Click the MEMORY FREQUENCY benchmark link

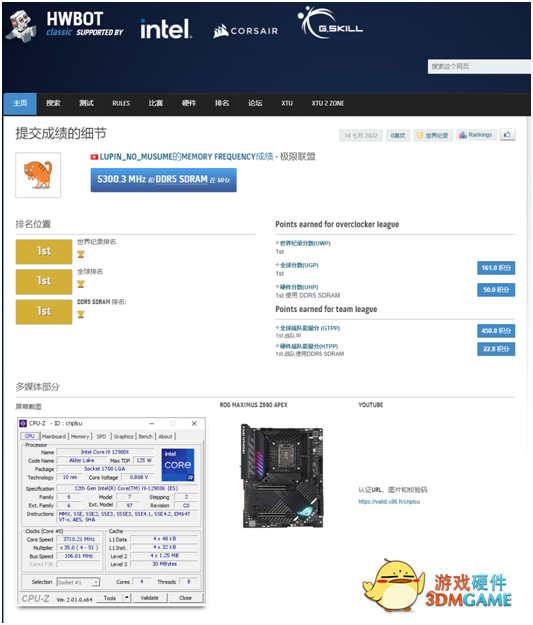tap(218, 157)
